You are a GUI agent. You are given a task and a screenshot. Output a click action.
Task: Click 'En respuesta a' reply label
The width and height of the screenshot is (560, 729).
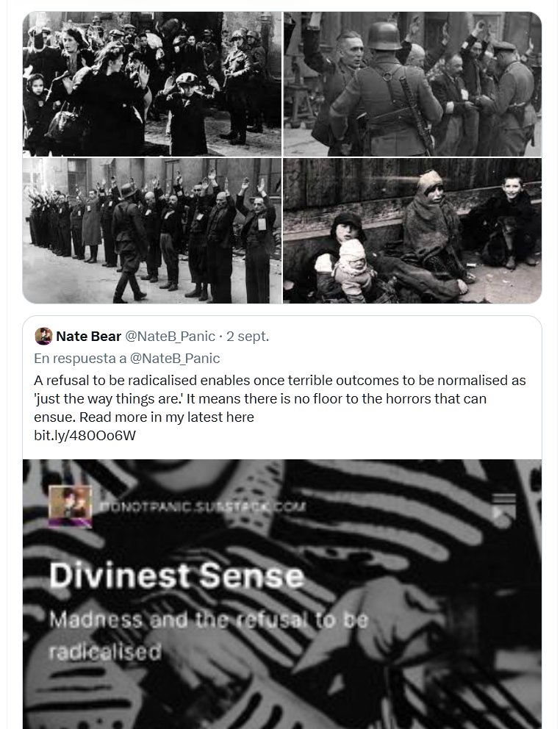[80, 359]
